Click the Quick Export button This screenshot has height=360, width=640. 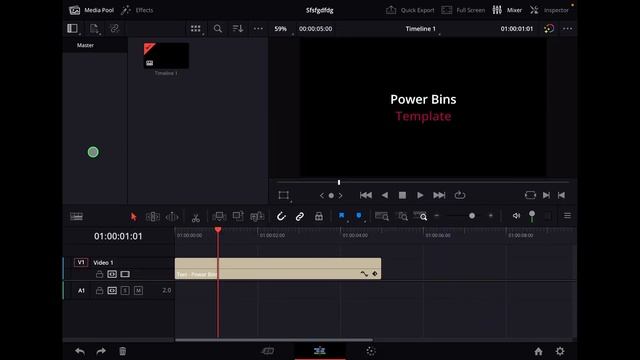[410, 10]
